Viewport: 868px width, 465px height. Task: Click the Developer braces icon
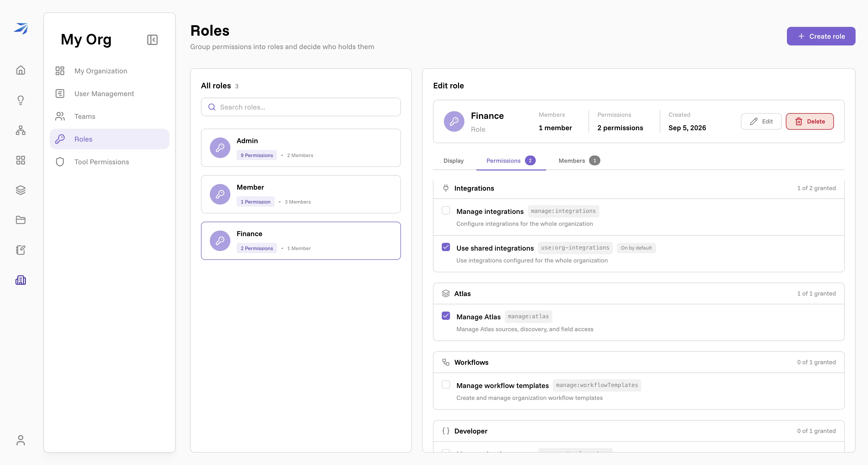tap(446, 431)
